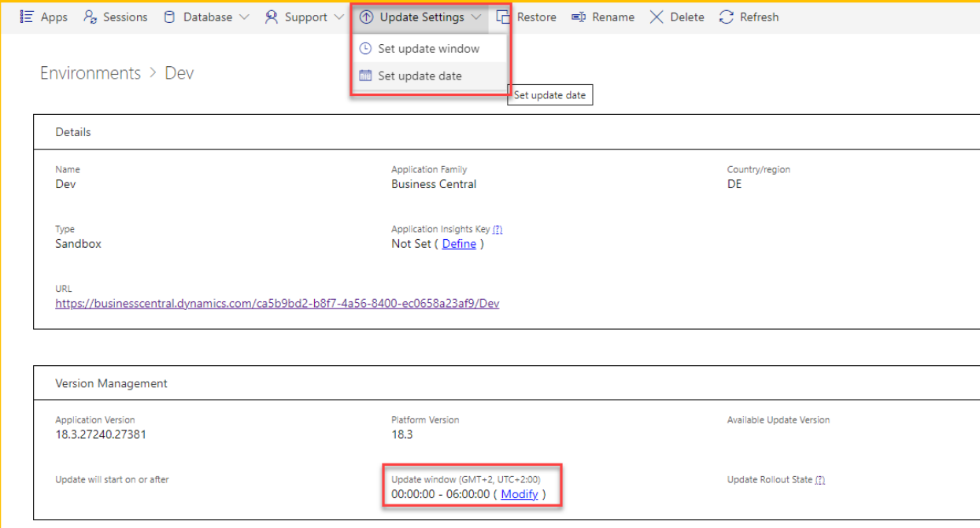Click the Restore icon in toolbar
Viewport: 980px width, 528px height.
click(503, 17)
